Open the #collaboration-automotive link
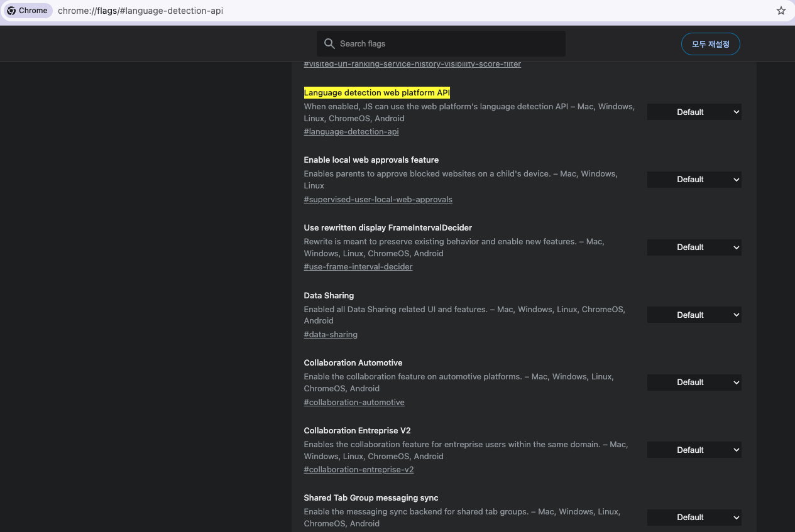Viewport: 795px width, 532px height. pos(354,403)
